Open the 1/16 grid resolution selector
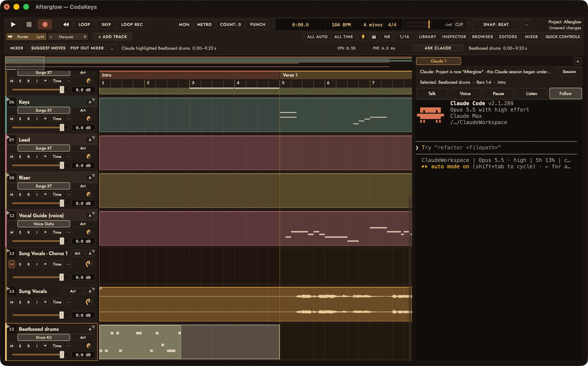Image resolution: width=588 pixels, height=366 pixels. (x=404, y=37)
